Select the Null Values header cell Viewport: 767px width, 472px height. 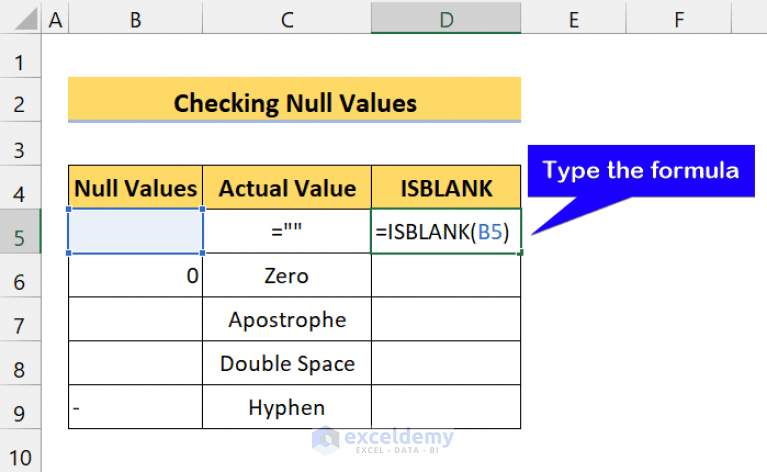pos(135,187)
